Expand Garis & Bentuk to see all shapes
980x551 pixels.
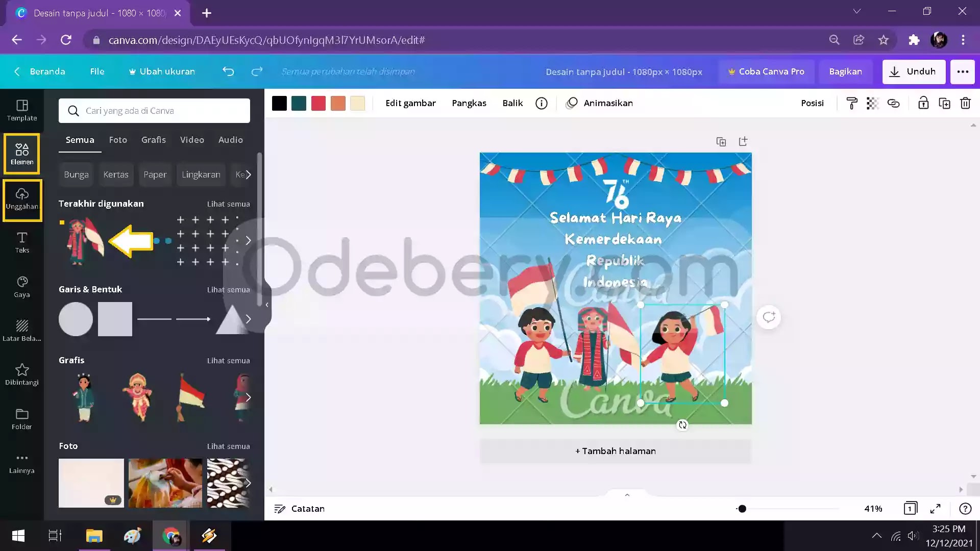pyautogui.click(x=228, y=289)
